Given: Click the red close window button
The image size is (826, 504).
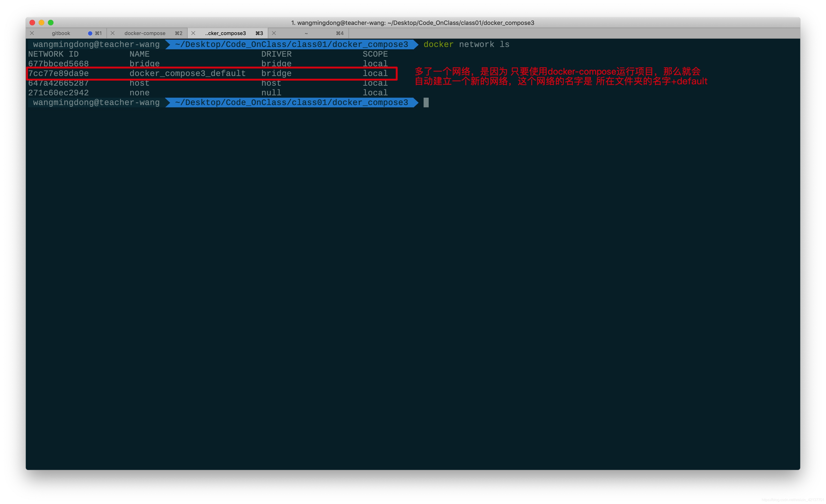Looking at the screenshot, I should (x=32, y=22).
